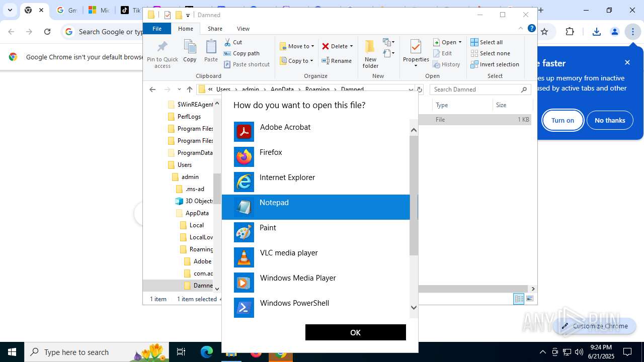Sort by the Size column header
Image resolution: width=644 pixels, height=362 pixels.
(512, 105)
